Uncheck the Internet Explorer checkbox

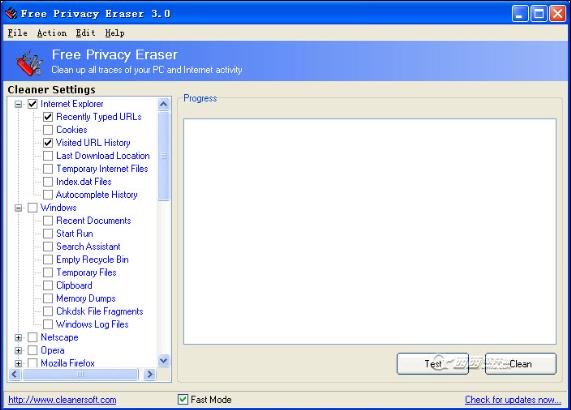click(33, 104)
